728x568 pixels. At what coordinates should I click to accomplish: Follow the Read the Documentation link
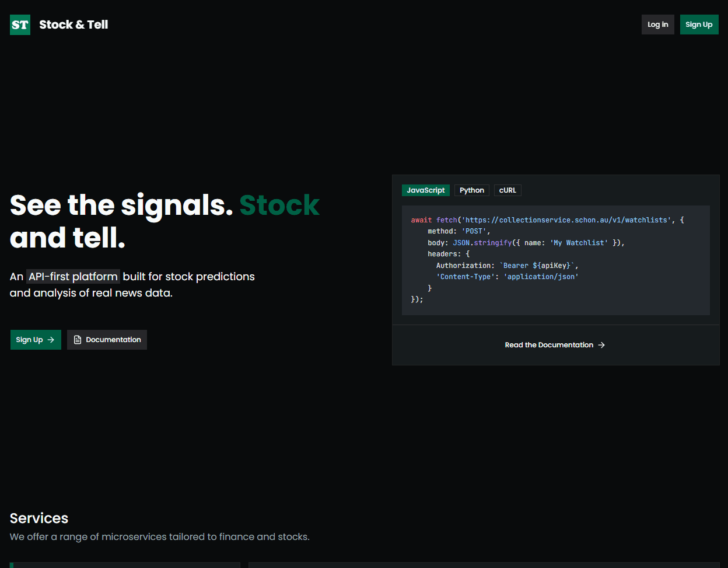tap(555, 345)
